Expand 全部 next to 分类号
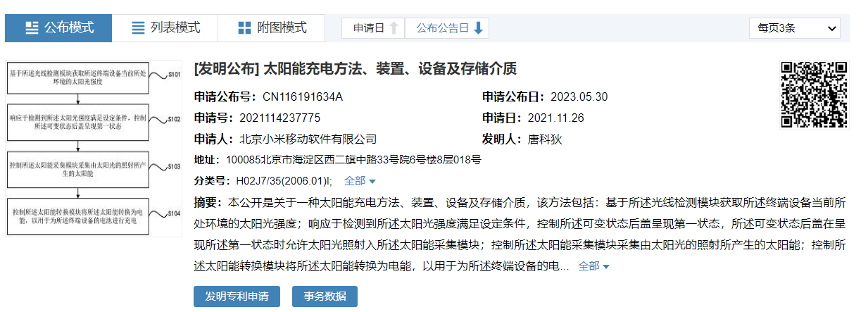Image resolution: width=868 pixels, height=312 pixels. pyautogui.click(x=359, y=181)
